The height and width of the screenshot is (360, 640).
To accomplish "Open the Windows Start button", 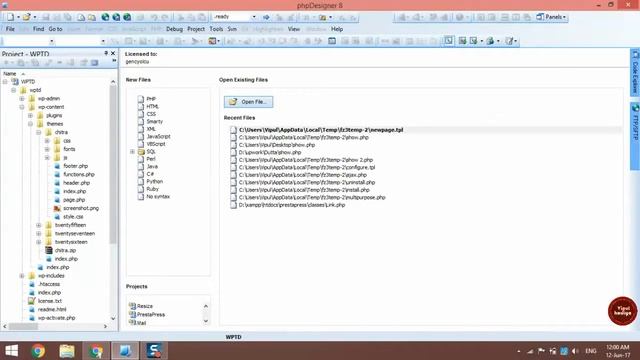I will (x=11, y=351).
